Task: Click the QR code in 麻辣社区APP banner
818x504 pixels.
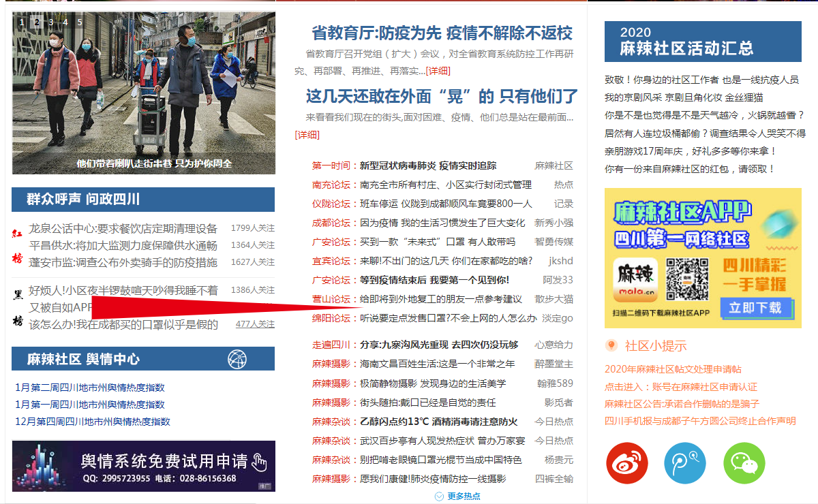Action: coord(687,280)
